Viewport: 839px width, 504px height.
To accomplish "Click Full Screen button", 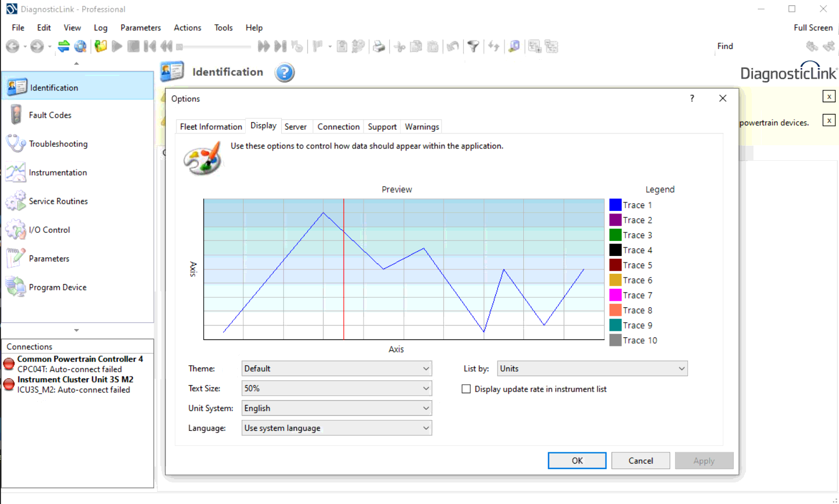I will coord(813,27).
